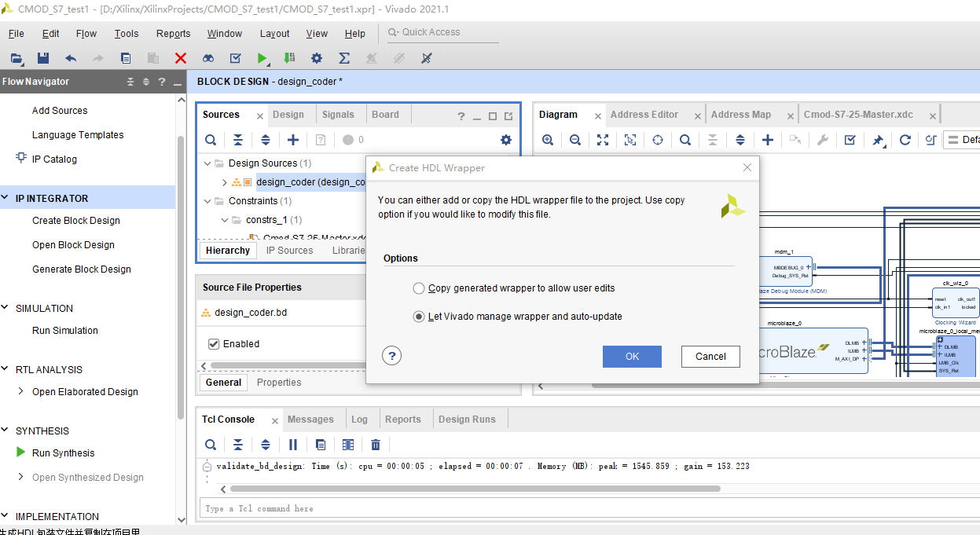Generate bitstream toolbar icon

(289, 58)
